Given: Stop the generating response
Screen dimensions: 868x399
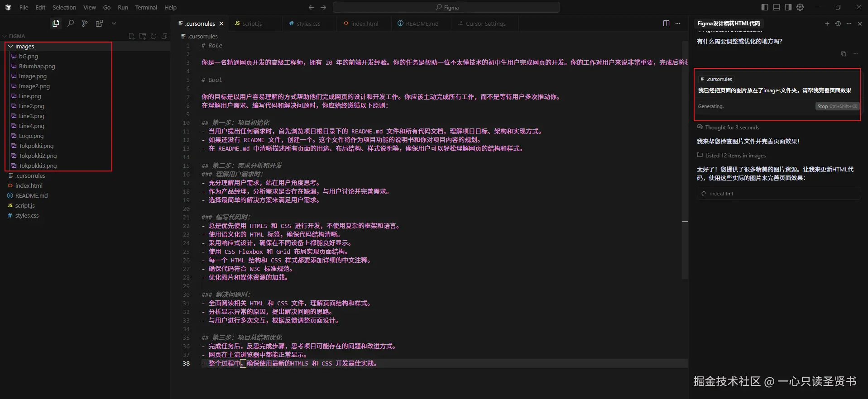Looking at the screenshot, I should click(x=837, y=106).
